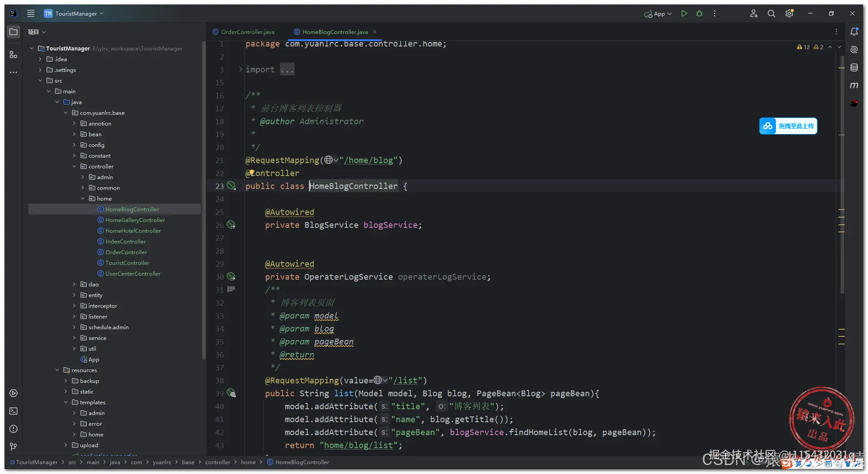
Task: Select the static resources folder
Action: (x=86, y=391)
